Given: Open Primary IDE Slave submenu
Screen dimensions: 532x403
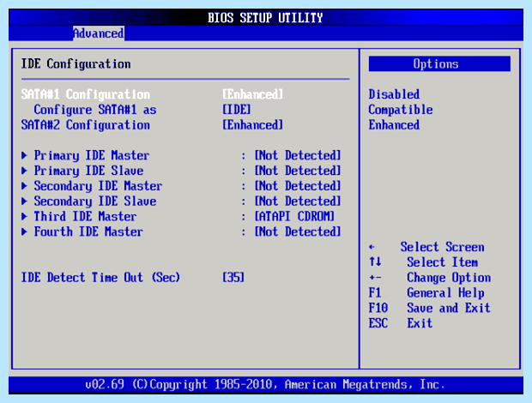Looking at the screenshot, I should click(x=88, y=171).
